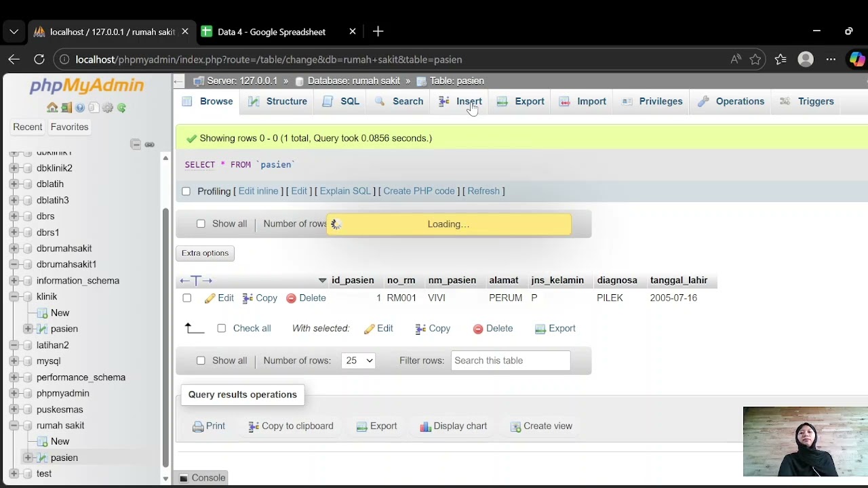Tick the lower Show all checkbox
This screenshot has height=488, width=868.
pyautogui.click(x=201, y=361)
